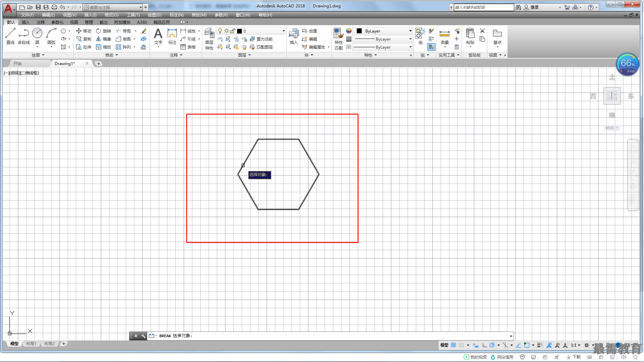Click the Trim (修剪) tool

click(x=123, y=31)
